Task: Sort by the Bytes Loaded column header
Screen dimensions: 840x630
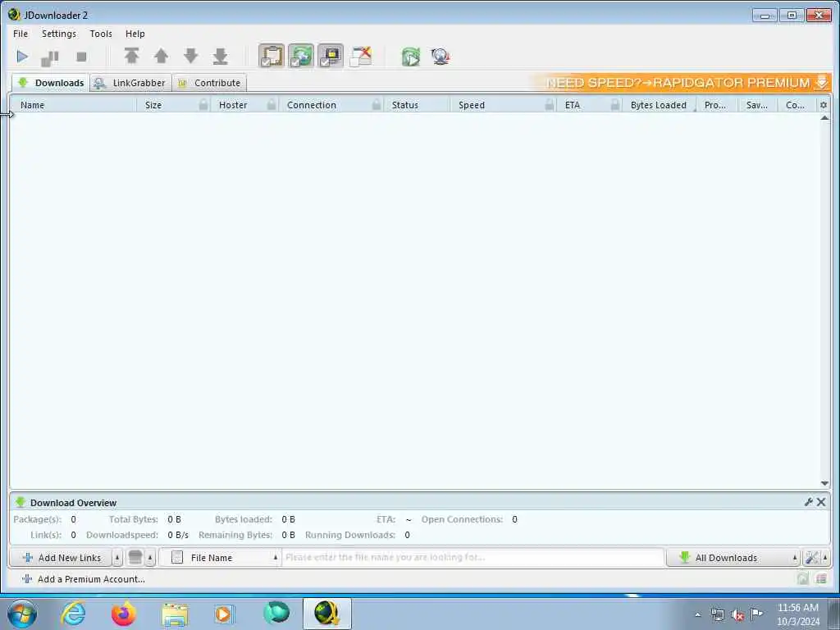Action: click(659, 105)
